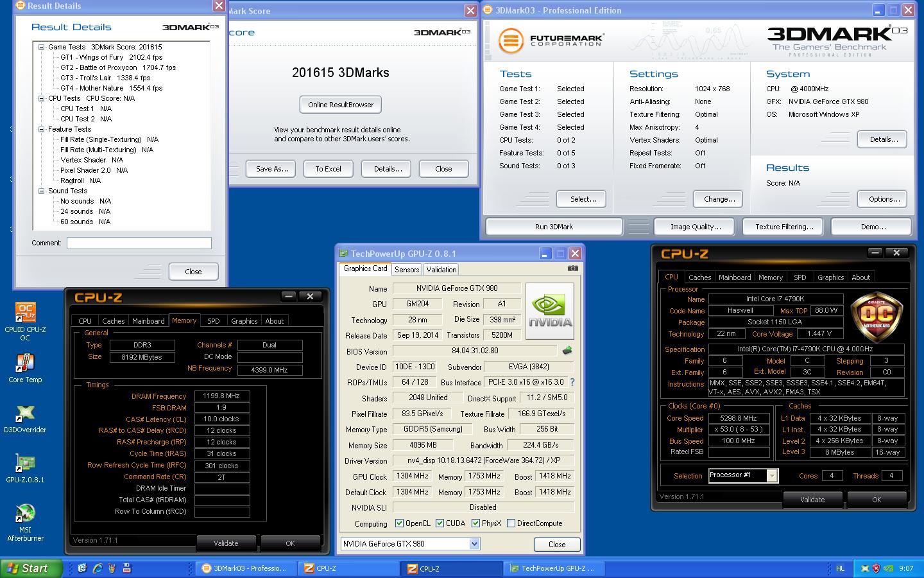Select the 'Ragtroll' tree row
The height and width of the screenshot is (578, 924).
tap(81, 180)
